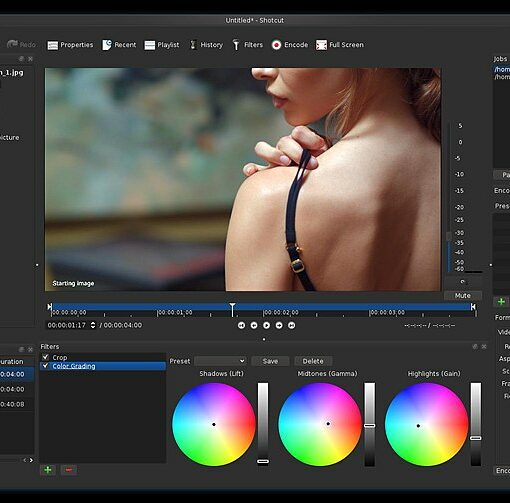510x503 pixels.
Task: Mute the audio output
Action: pyautogui.click(x=463, y=295)
